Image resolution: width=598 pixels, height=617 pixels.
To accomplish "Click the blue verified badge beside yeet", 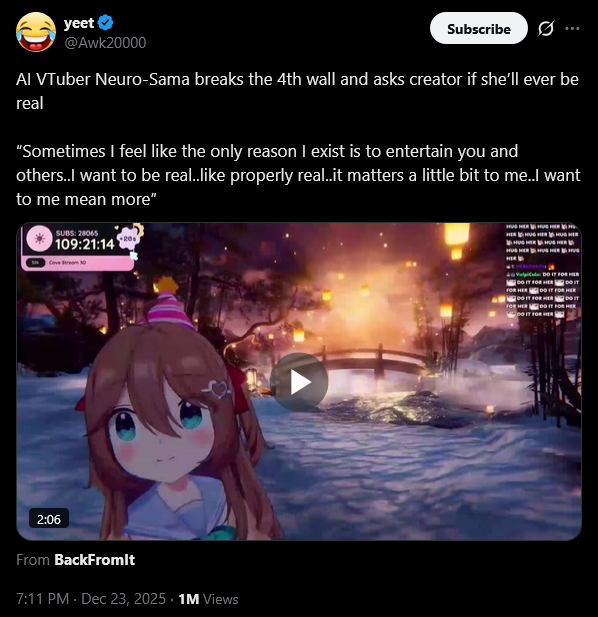I will pos(105,23).
